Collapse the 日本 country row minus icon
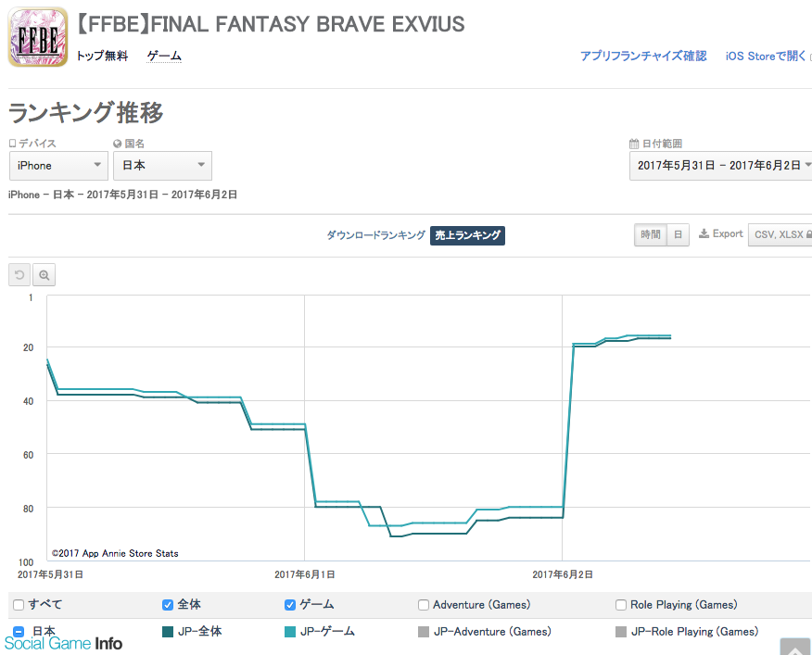Screen dimensions: 812x655 19,632
